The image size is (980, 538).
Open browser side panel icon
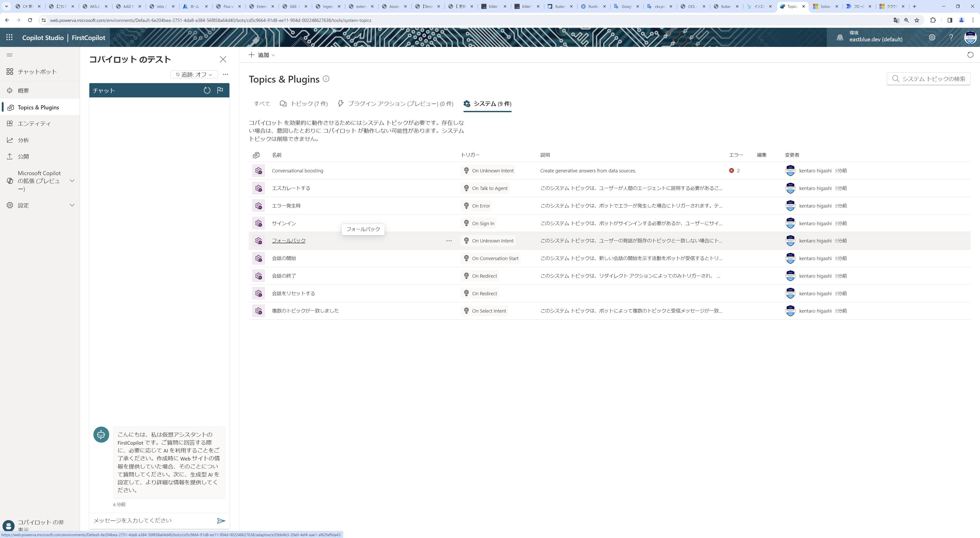[950, 20]
